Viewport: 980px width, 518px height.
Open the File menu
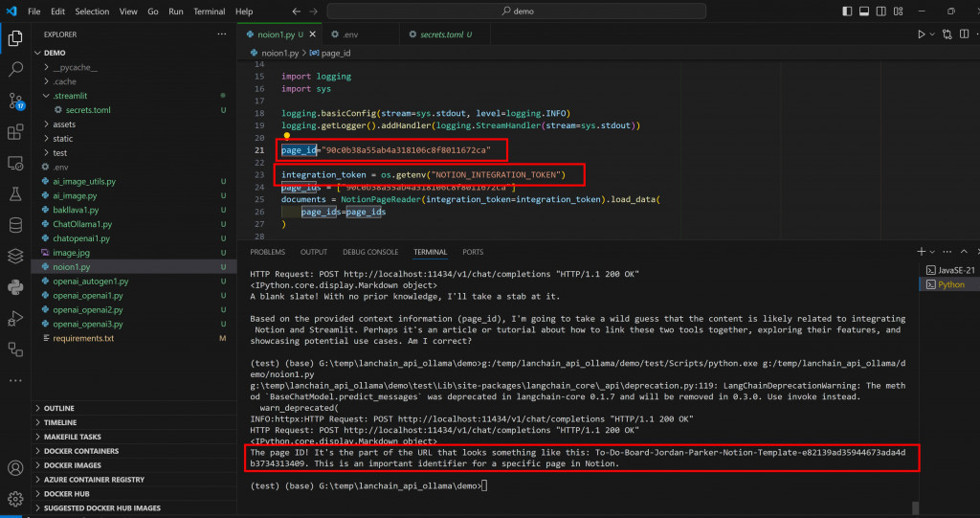coord(34,11)
